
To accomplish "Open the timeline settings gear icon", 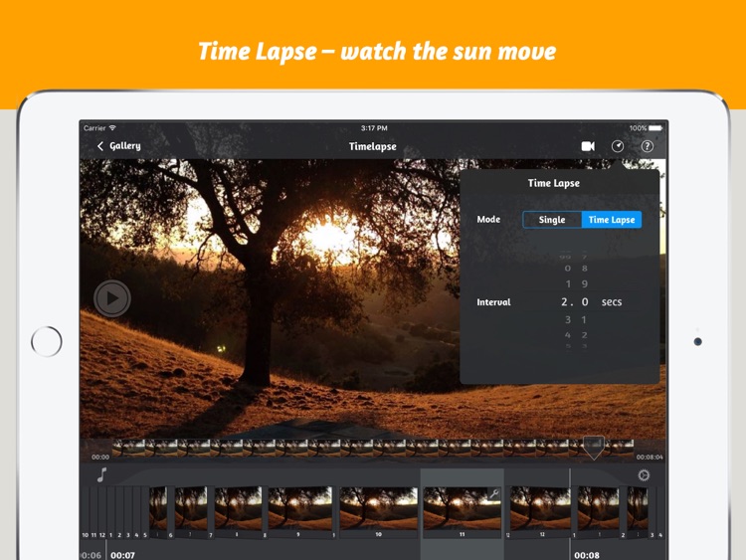I will click(644, 475).
